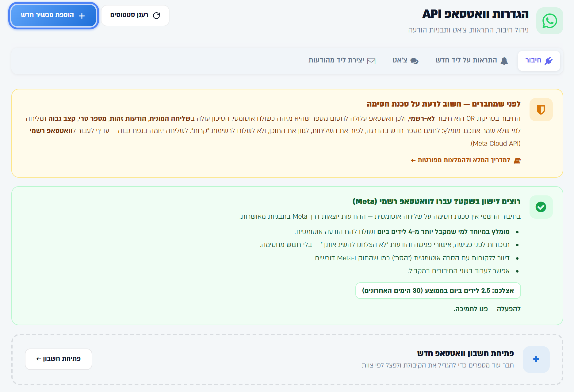Click the book icon beside the full guide link

pyautogui.click(x=517, y=160)
